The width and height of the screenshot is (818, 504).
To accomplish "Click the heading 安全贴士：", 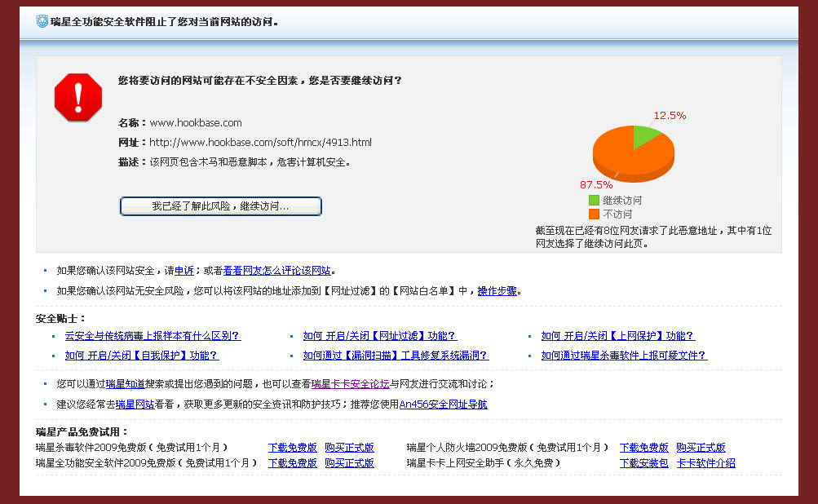I will [x=60, y=319].
